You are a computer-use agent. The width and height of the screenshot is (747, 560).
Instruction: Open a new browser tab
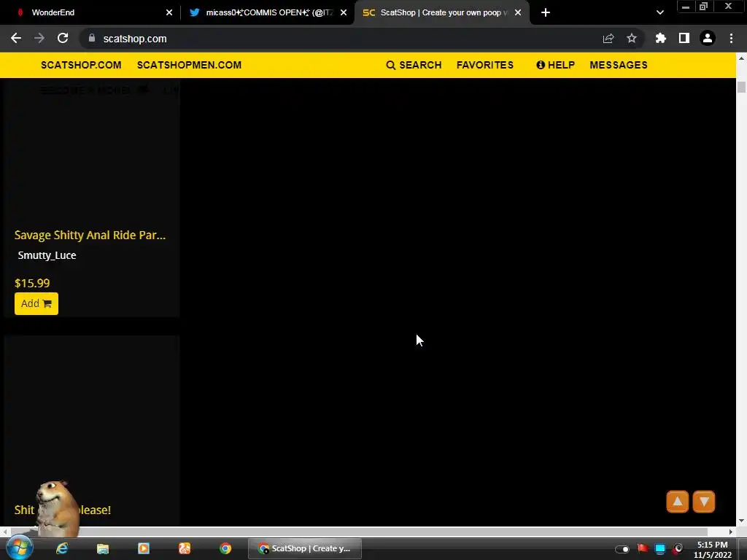pos(546,12)
